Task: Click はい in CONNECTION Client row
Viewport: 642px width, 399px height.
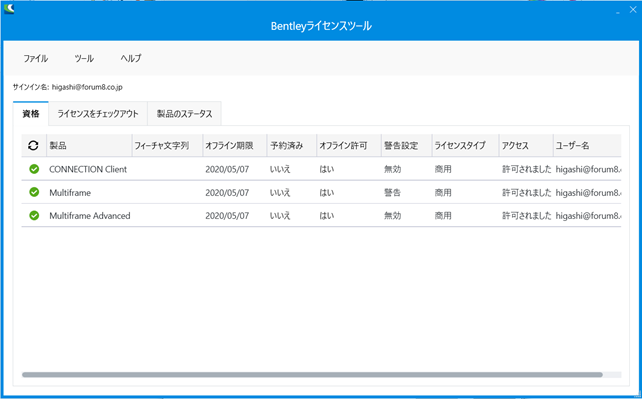Action: [x=327, y=169]
